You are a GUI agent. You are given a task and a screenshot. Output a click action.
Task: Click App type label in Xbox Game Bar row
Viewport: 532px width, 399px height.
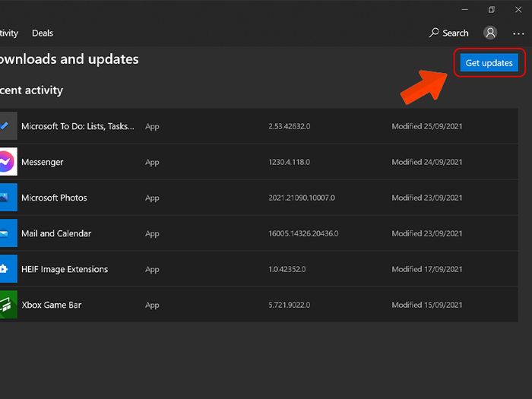coord(152,306)
